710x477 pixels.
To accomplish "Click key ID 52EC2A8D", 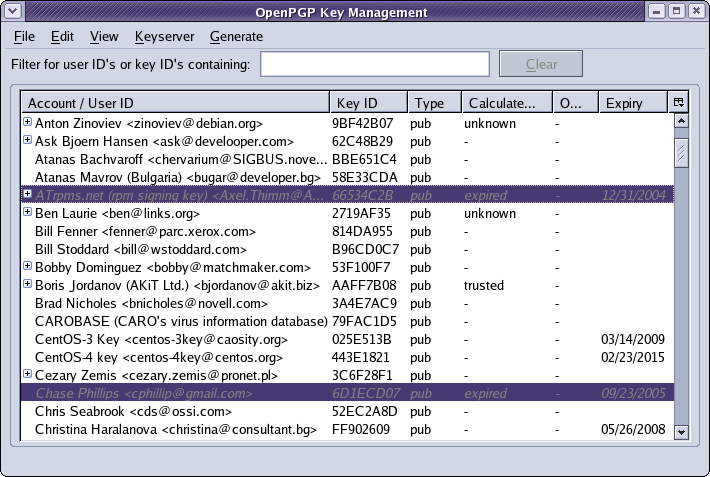I will [365, 411].
